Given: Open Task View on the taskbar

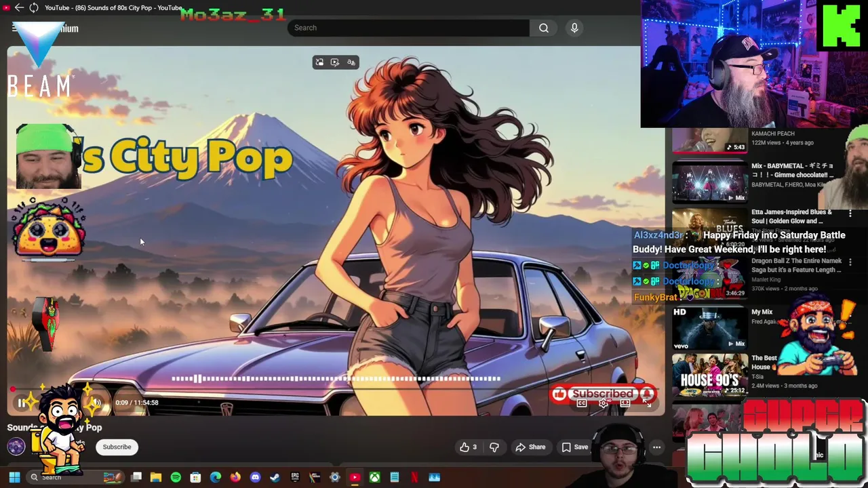Looking at the screenshot, I should tap(136, 477).
